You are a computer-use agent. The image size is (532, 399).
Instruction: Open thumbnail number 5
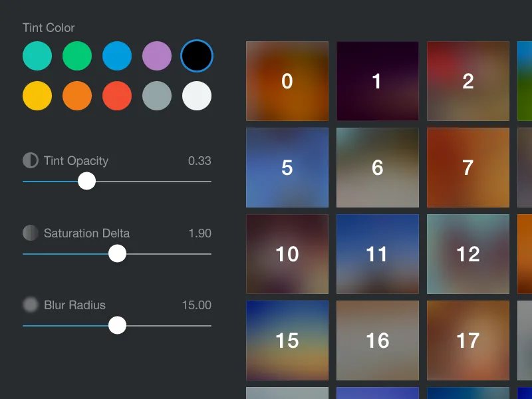(x=287, y=168)
